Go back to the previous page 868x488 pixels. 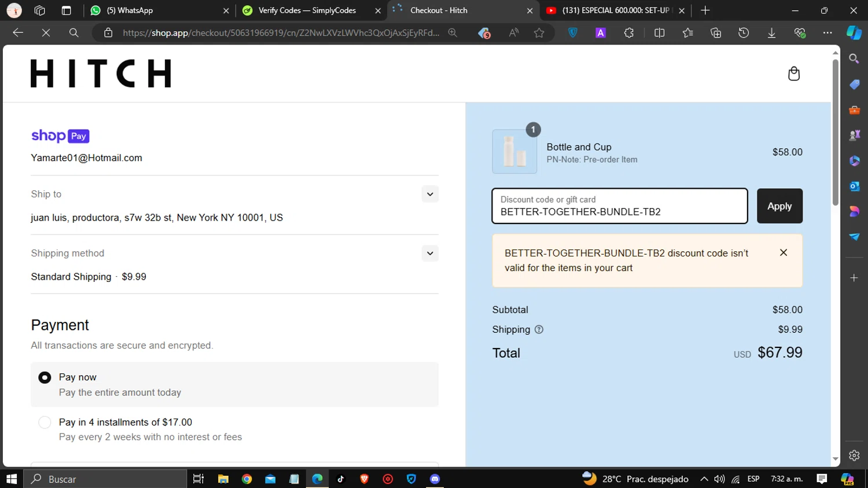[x=18, y=33]
